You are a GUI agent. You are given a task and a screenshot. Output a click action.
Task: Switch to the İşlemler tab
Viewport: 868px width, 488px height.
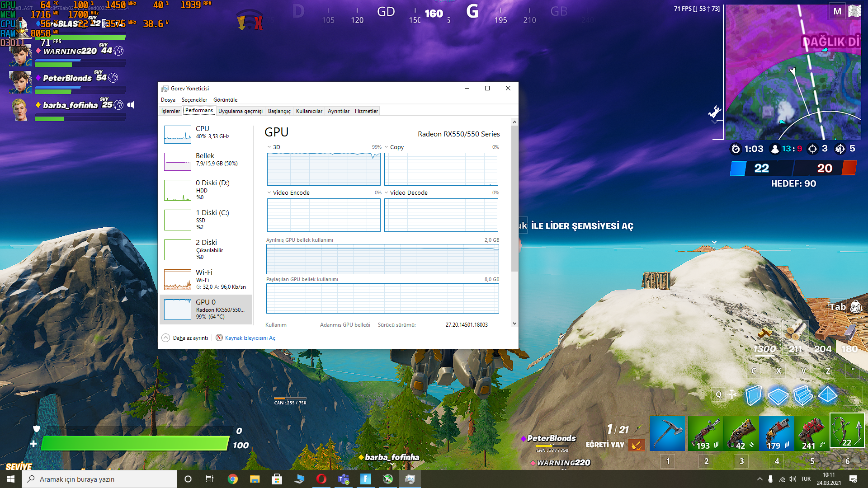170,111
